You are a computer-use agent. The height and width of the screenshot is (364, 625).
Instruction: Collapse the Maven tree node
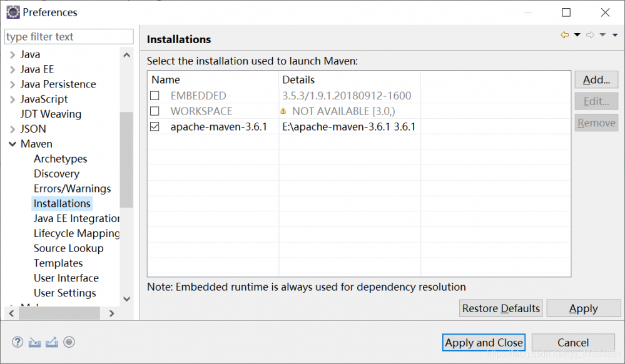(x=13, y=144)
